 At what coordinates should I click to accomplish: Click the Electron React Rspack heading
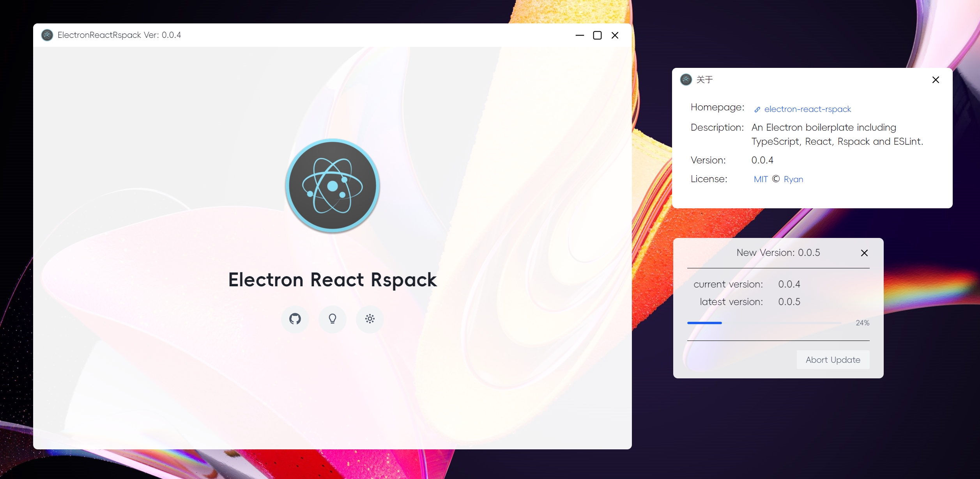[333, 280]
